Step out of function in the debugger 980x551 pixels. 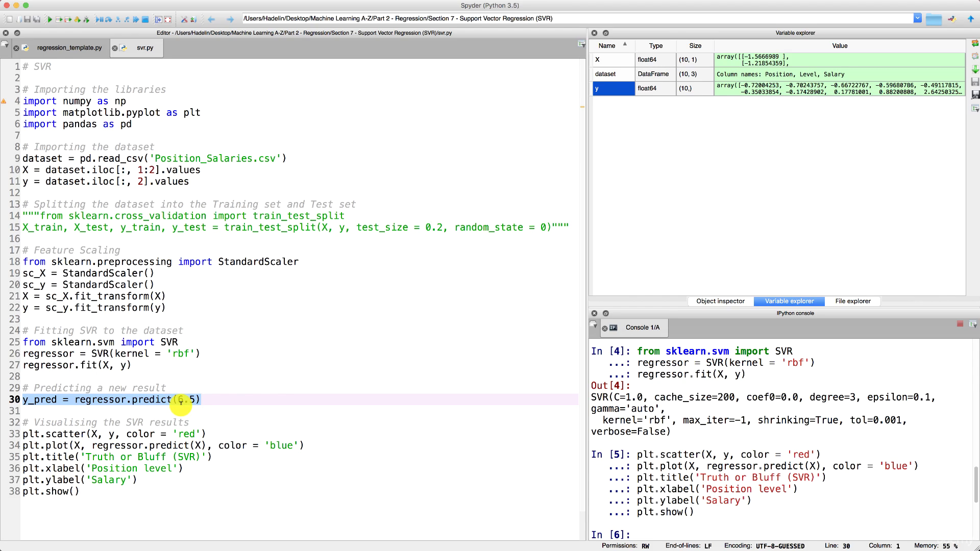[x=127, y=19]
